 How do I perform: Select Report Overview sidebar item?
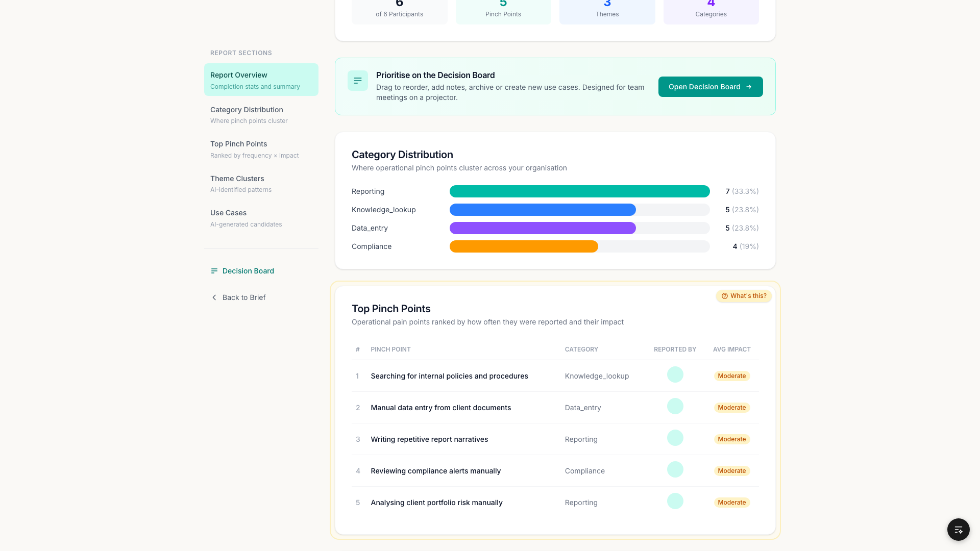coord(261,80)
